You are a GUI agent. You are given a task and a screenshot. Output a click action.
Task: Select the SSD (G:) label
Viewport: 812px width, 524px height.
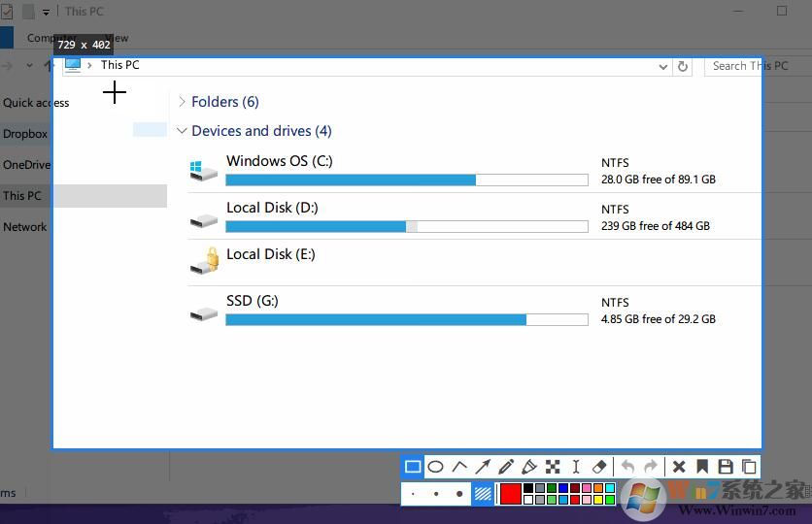pyautogui.click(x=253, y=301)
